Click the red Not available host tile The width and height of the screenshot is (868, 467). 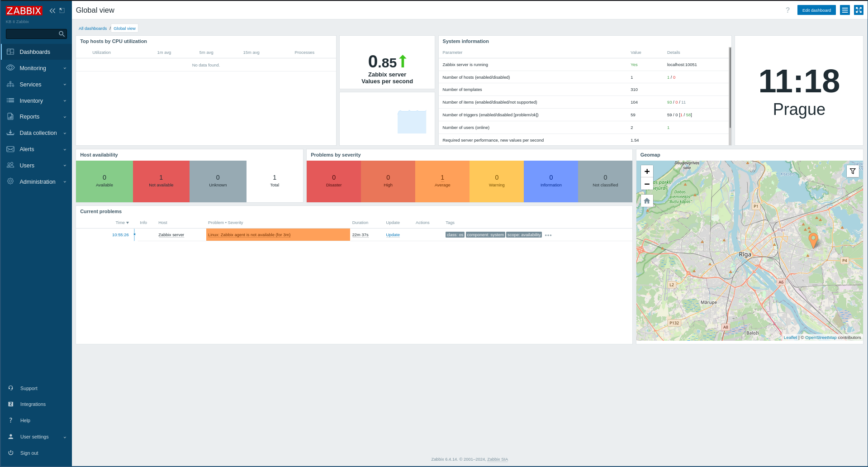[161, 181]
